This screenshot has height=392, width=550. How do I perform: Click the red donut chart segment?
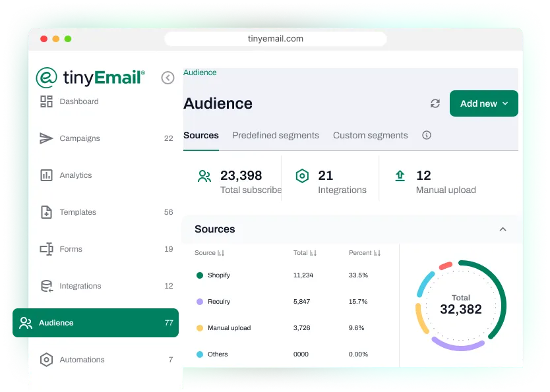(x=445, y=266)
